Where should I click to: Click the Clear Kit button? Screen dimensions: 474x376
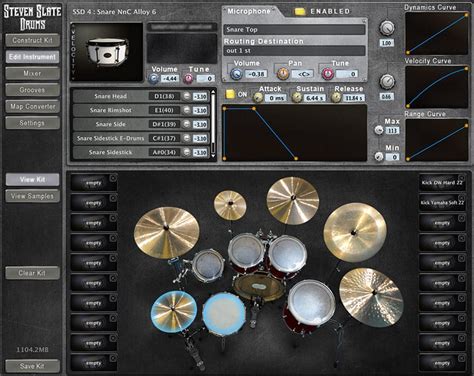click(32, 273)
